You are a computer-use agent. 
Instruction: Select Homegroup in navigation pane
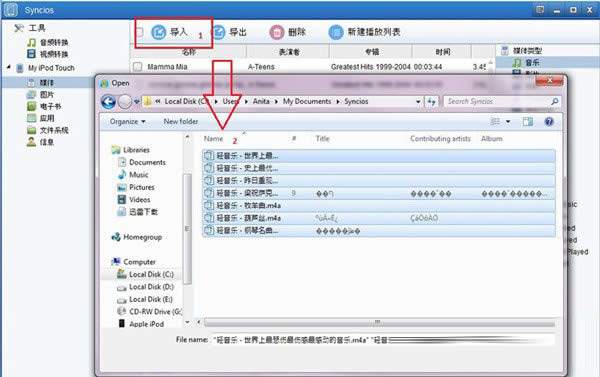pos(136,237)
